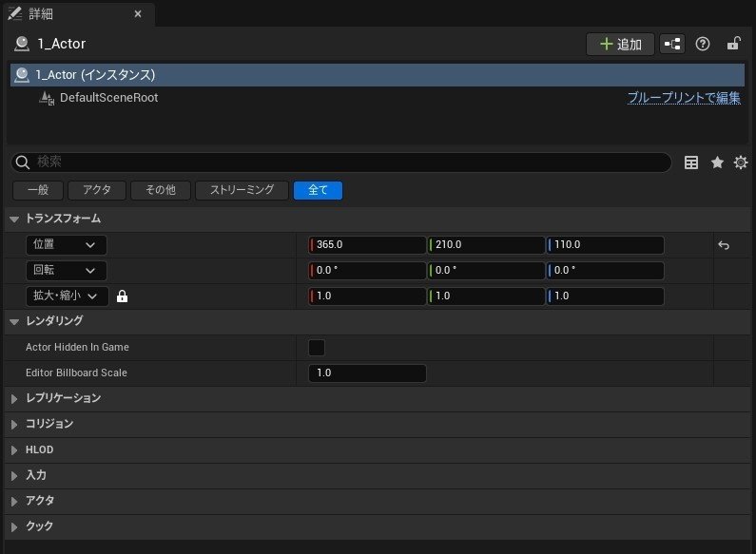Expand the HLOD section

pyautogui.click(x=14, y=449)
